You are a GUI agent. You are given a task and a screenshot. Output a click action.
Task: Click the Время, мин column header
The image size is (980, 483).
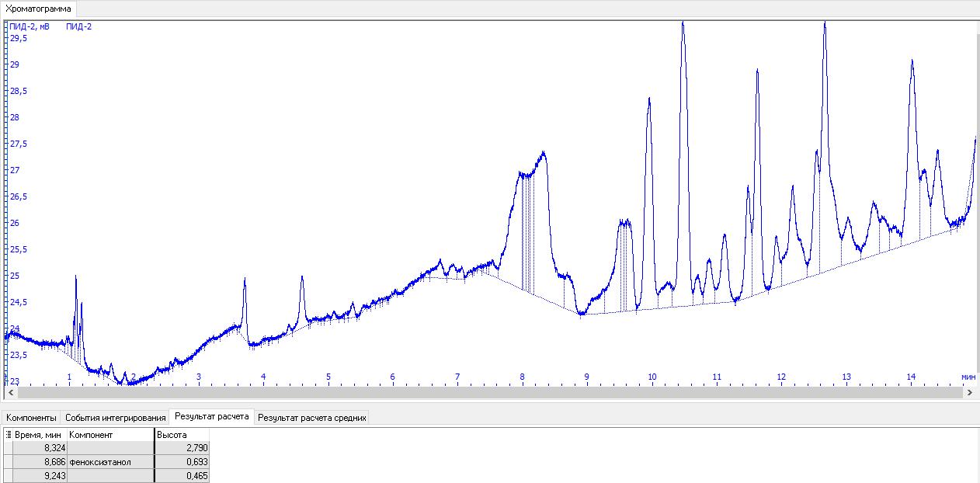coord(40,435)
